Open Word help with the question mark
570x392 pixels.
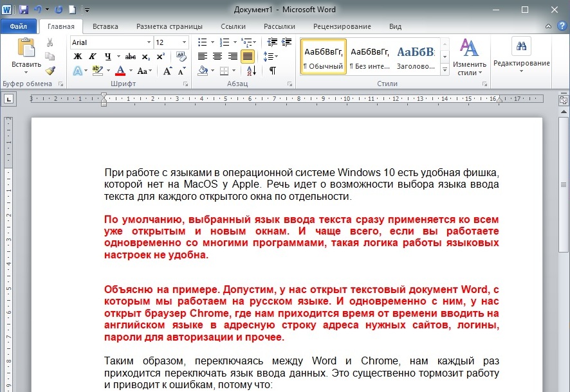tap(562, 26)
